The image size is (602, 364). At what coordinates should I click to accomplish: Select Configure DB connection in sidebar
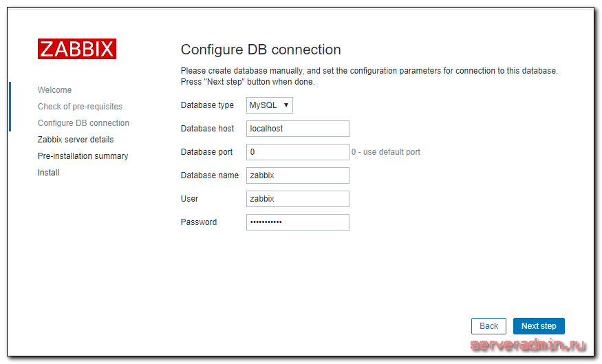point(83,123)
